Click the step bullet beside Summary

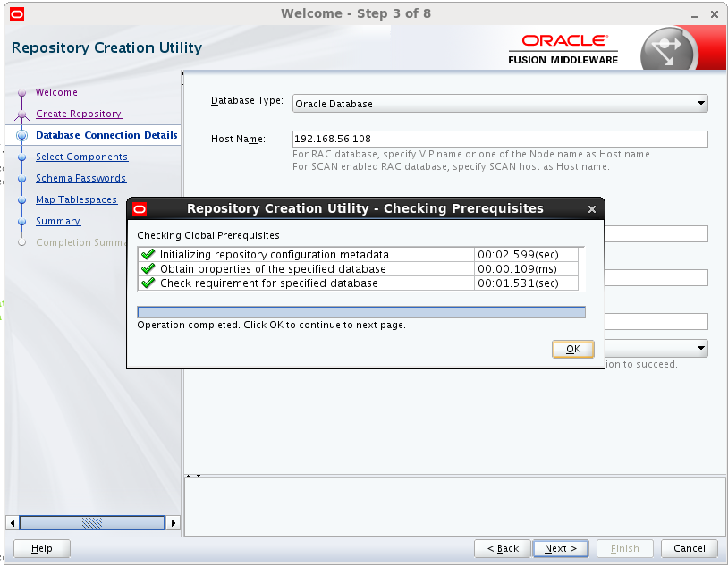point(21,221)
